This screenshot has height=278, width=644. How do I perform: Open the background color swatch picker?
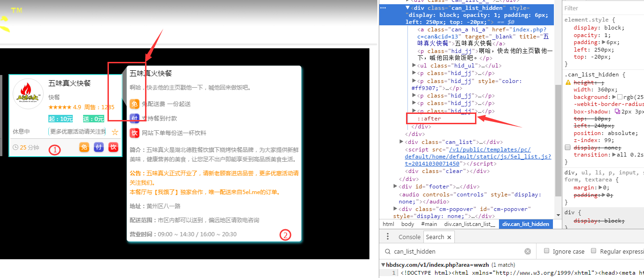(x=620, y=97)
